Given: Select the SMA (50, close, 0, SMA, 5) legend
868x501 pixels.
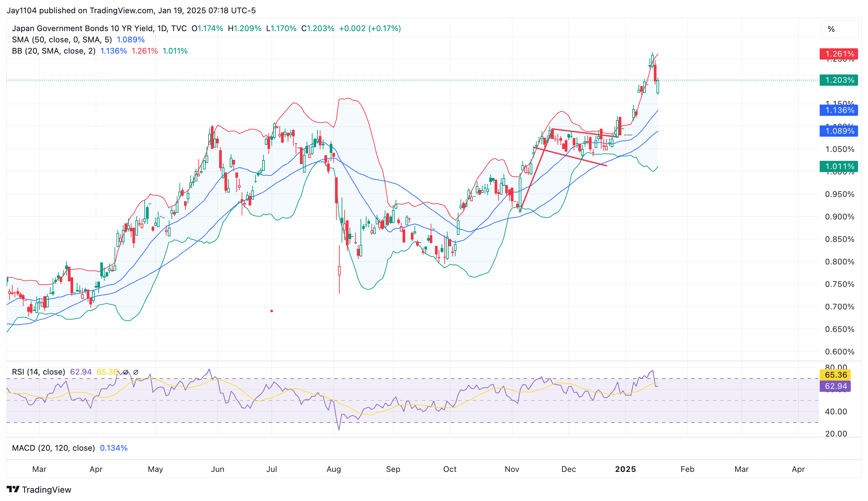Looking at the screenshot, I should 62,40.
